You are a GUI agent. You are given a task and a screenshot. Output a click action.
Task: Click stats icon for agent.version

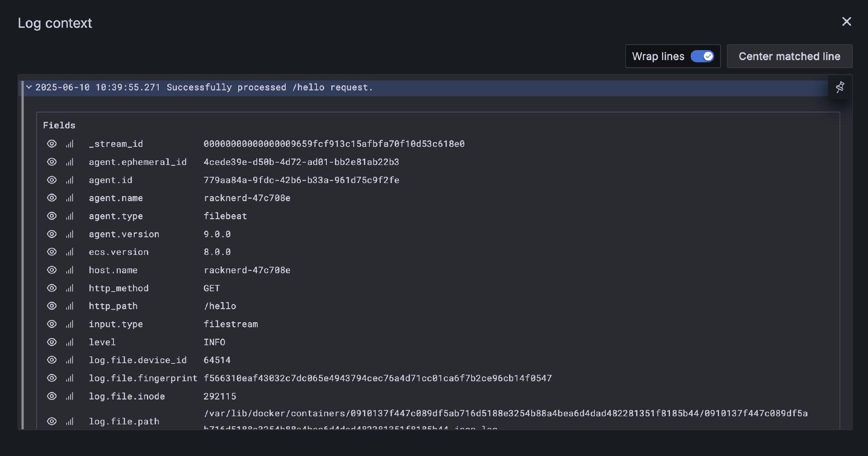pyautogui.click(x=70, y=234)
